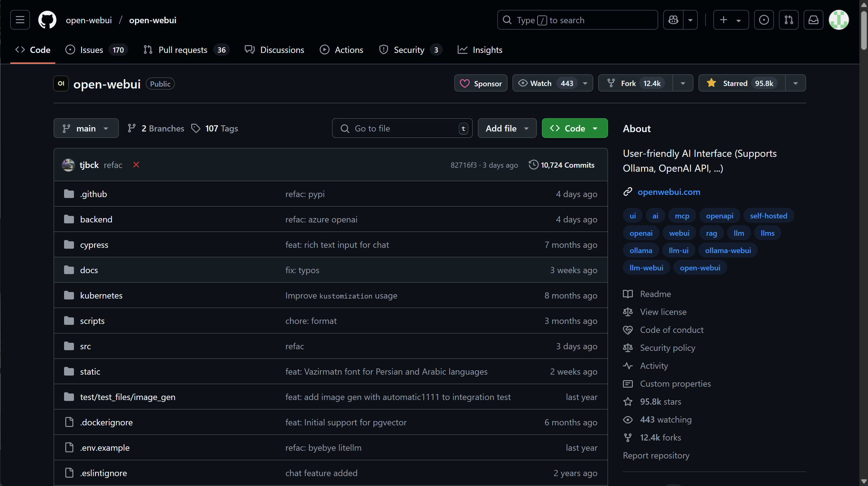Open commit message 'refac: azure openai'
868x486 pixels.
pos(321,219)
